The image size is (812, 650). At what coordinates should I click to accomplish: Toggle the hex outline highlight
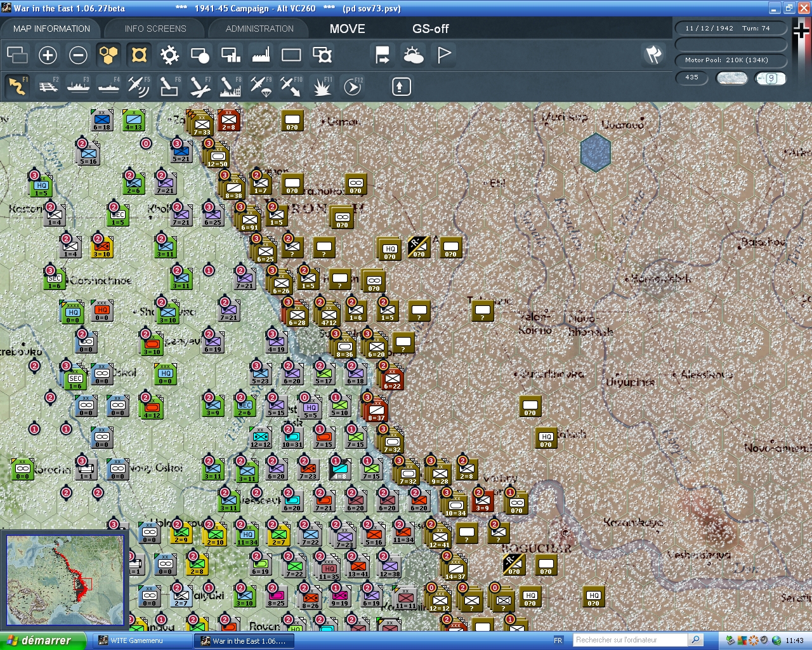(x=139, y=55)
